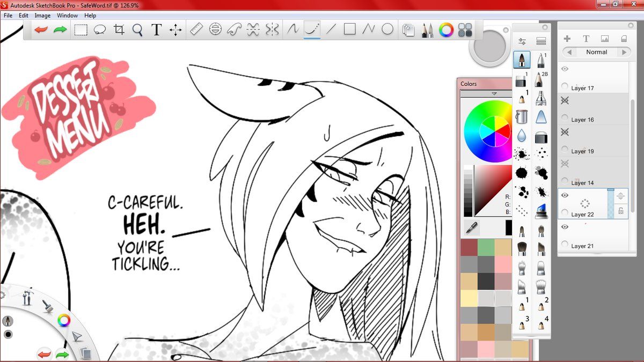Screen dimensions: 644x362
Task: Hide Layer 17 using its eye icon
Action: pyautogui.click(x=565, y=69)
